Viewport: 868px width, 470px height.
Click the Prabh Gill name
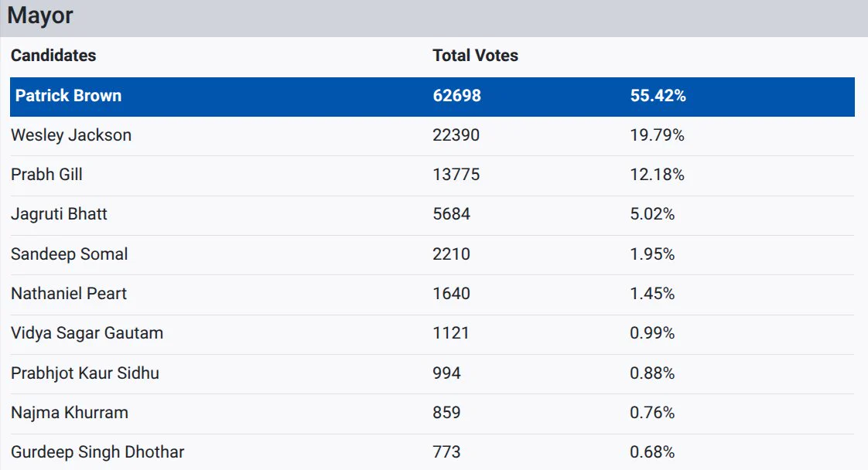point(46,175)
